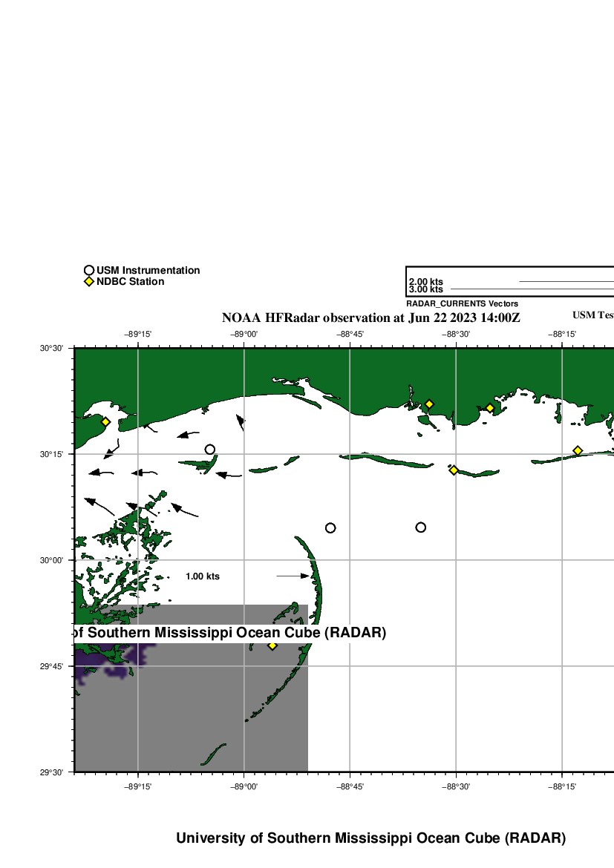Click the 1.00 kts reference arrow
614x868 pixels.
tap(293, 576)
